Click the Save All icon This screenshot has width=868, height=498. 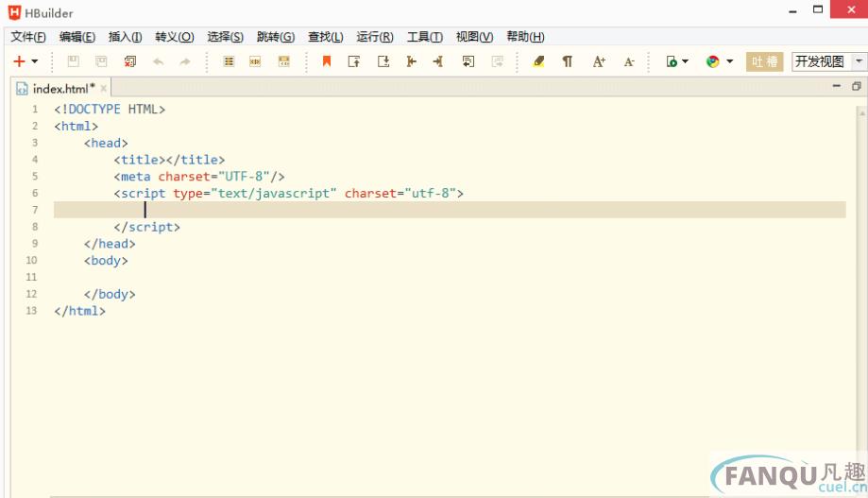[101, 61]
